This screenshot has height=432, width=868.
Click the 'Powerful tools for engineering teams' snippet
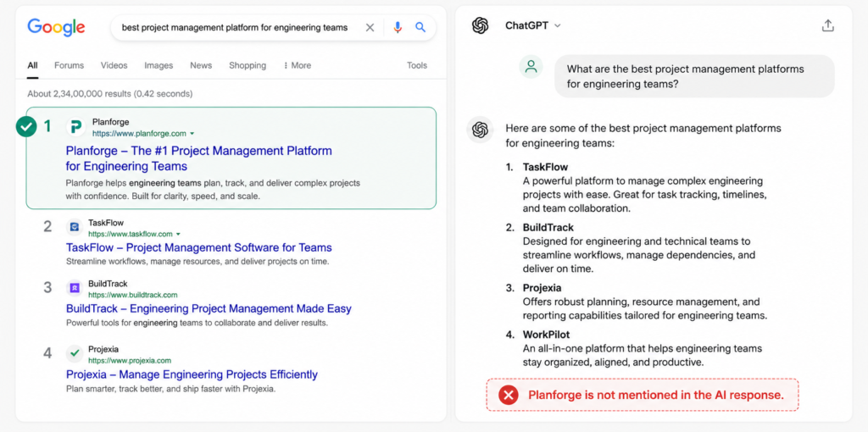[197, 323]
